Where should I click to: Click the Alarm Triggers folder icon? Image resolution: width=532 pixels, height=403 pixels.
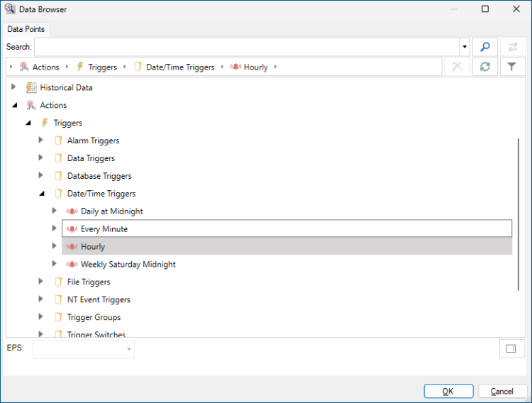click(x=58, y=140)
